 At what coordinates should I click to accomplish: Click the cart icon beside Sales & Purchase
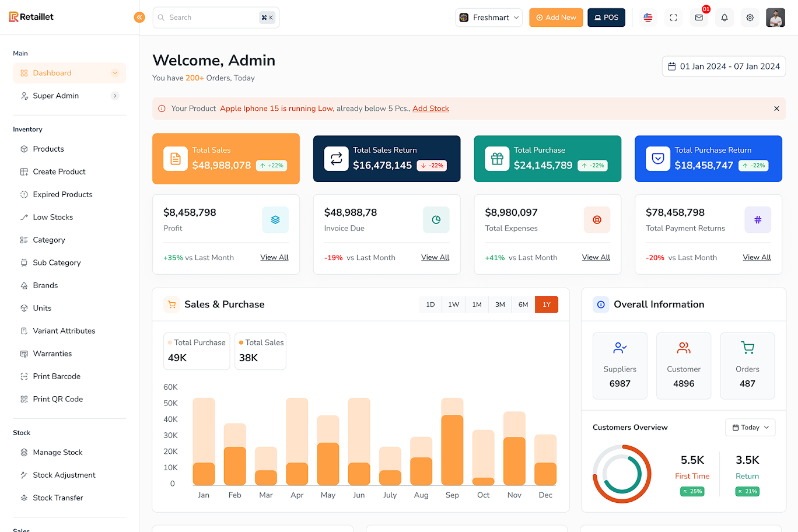tap(172, 304)
